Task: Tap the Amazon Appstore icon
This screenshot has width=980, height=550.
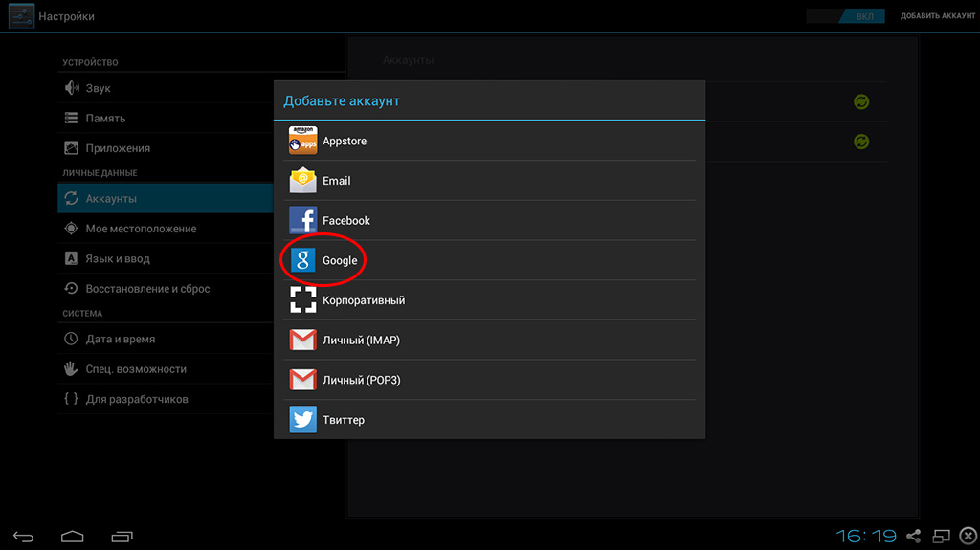Action: tap(302, 141)
